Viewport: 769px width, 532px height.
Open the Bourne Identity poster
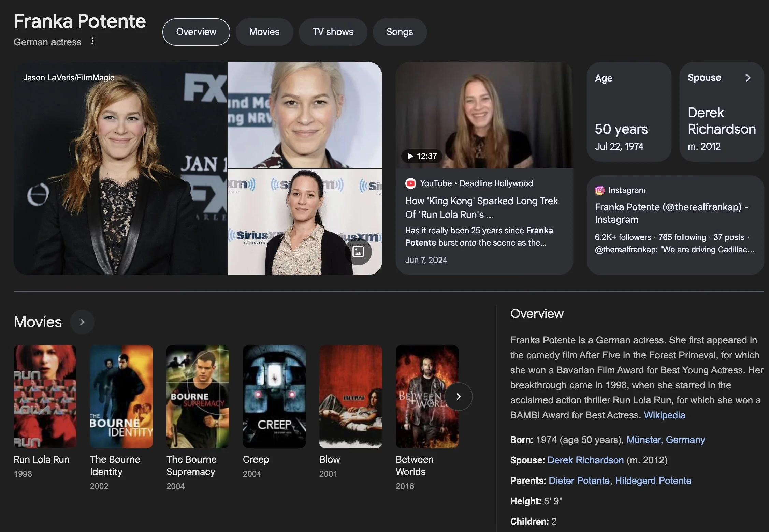121,396
